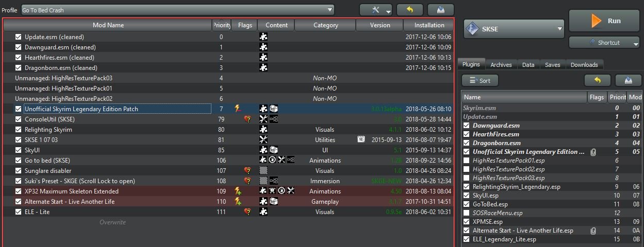Screen dimensions: 644x247
Task: Sort plugin list by Name column header
Action: 524,97
